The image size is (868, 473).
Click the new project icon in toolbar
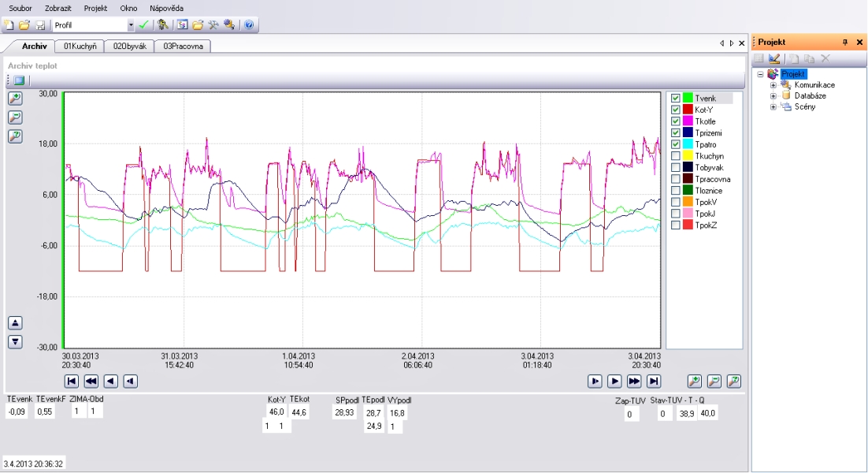(x=9, y=25)
